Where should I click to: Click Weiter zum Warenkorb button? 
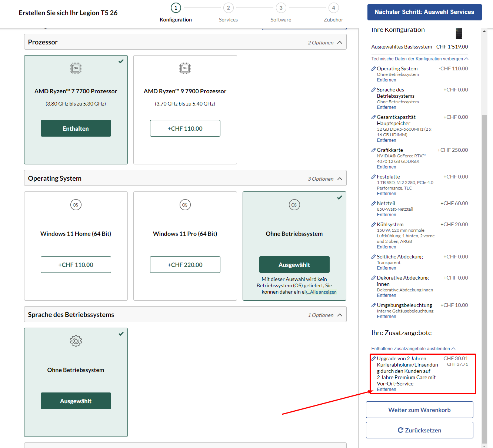tap(419, 410)
